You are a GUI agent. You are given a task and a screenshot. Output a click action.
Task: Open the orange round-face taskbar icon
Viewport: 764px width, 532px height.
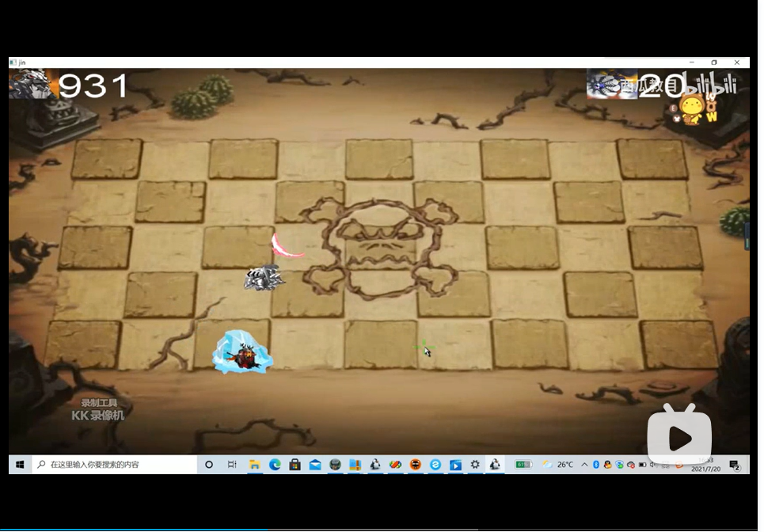point(415,465)
